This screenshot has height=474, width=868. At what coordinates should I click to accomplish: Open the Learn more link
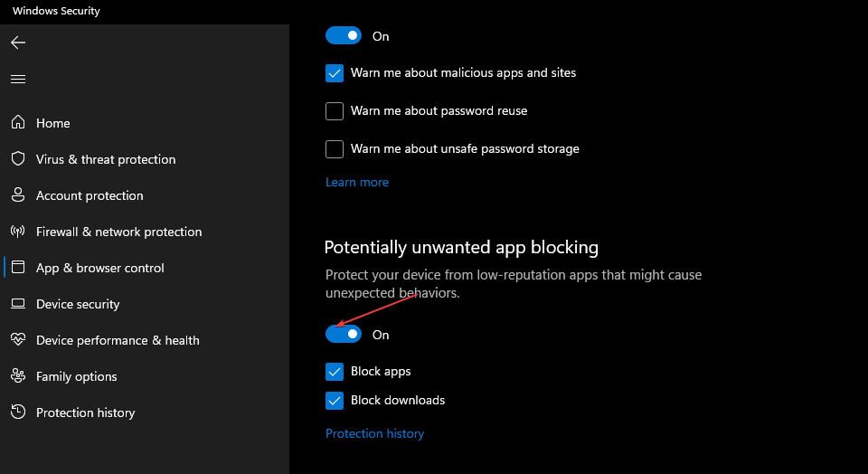point(357,182)
